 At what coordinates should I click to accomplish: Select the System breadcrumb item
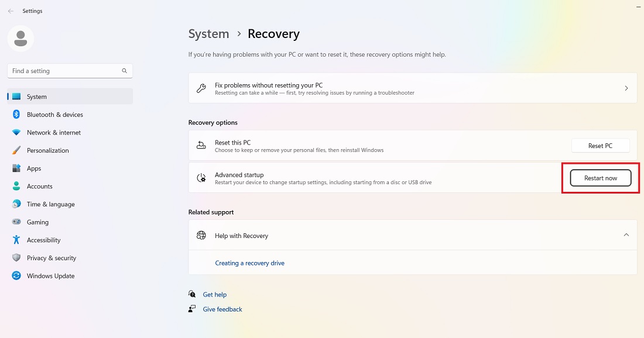pos(208,34)
